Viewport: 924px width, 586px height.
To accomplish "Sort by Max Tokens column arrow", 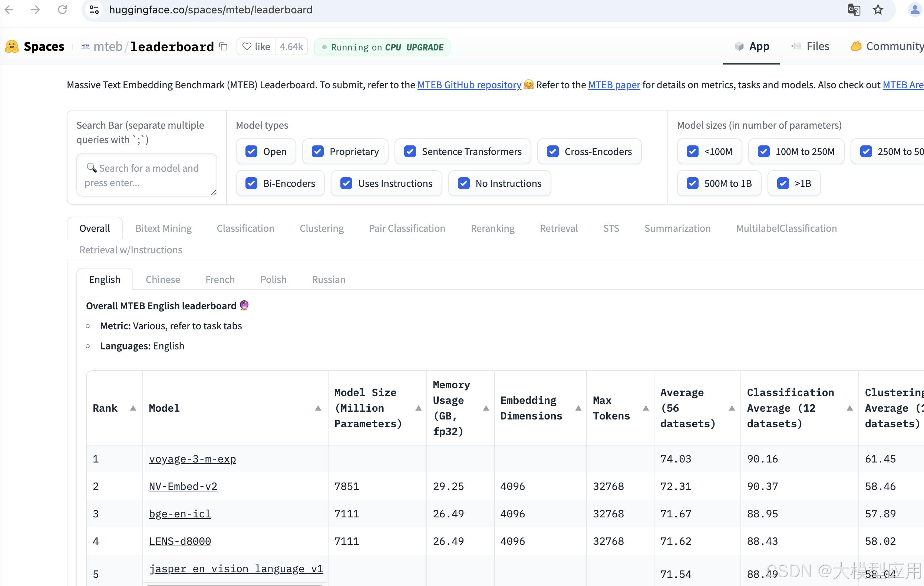I will pyautogui.click(x=646, y=408).
